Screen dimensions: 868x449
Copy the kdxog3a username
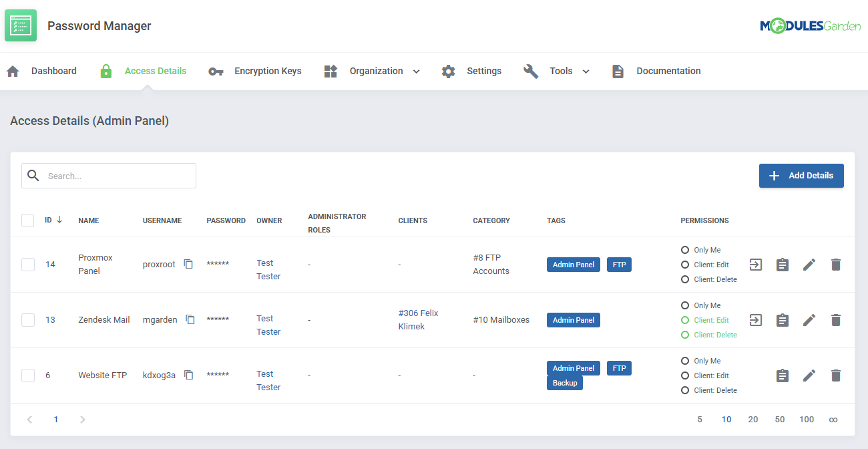188,376
